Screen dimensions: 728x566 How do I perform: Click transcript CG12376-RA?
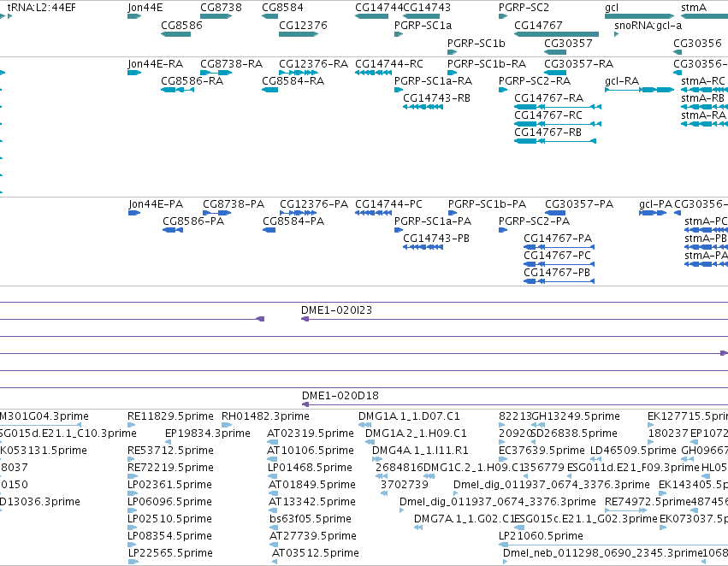(313, 64)
